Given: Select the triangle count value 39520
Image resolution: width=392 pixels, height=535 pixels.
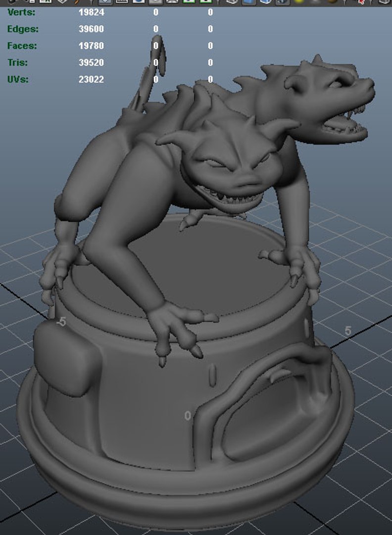Looking at the screenshot, I should click(92, 62).
